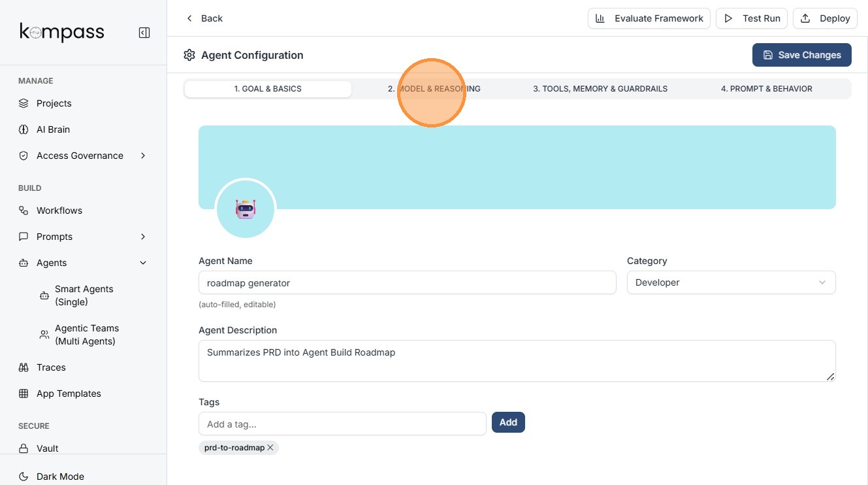
Task: Click the Save Changes button
Action: [x=801, y=55]
